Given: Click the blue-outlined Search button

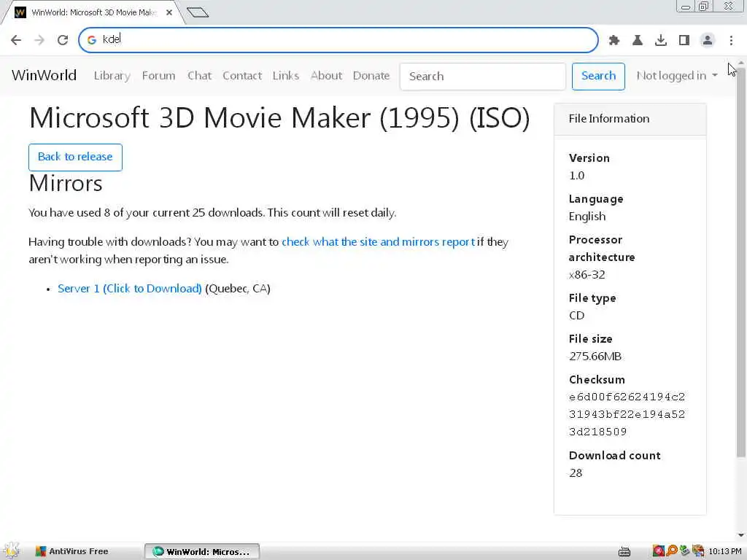Looking at the screenshot, I should (598, 76).
